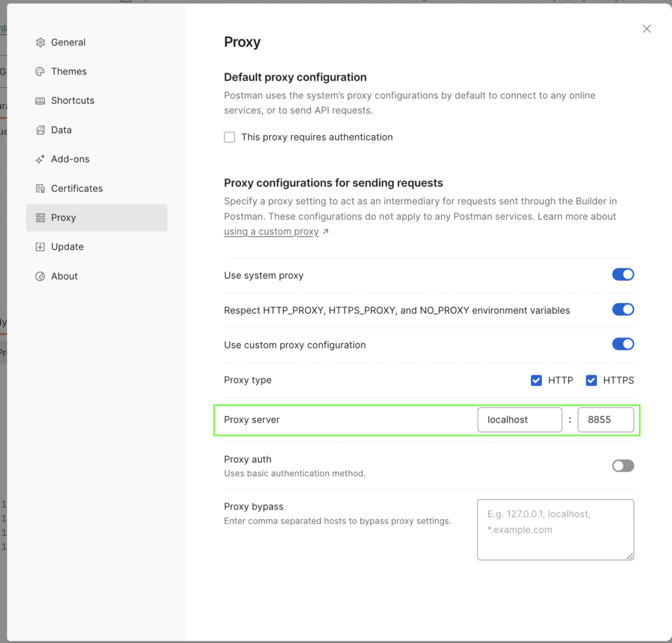The width and height of the screenshot is (672, 643).
Task: Open Update settings
Action: tap(96, 247)
